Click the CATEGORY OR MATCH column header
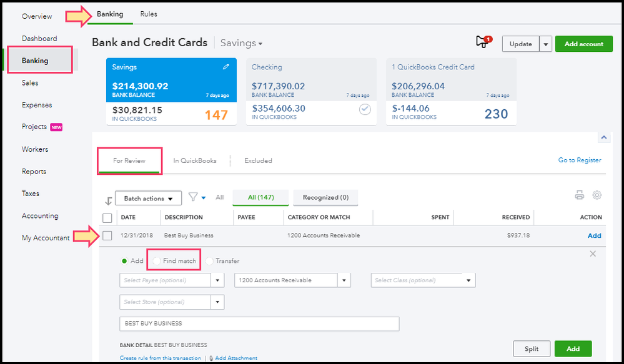This screenshot has width=624, height=364. (x=319, y=217)
